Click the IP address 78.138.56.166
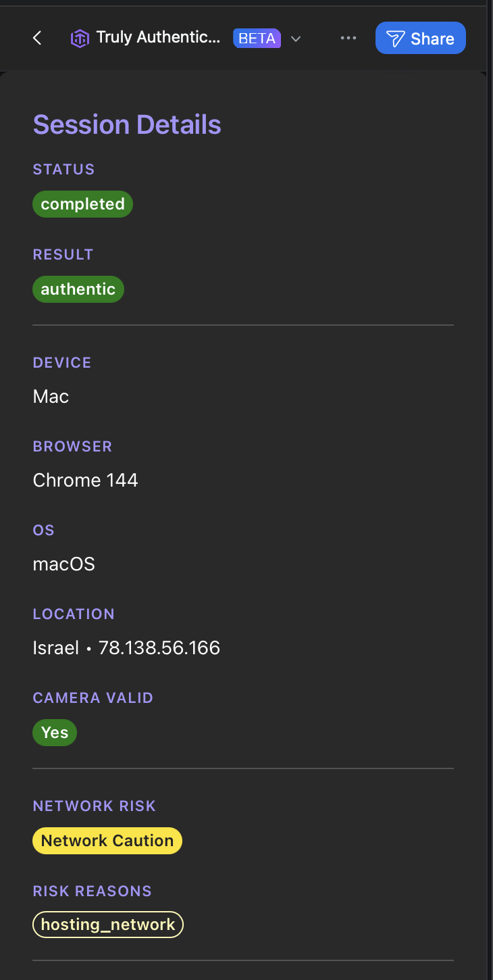 (159, 648)
